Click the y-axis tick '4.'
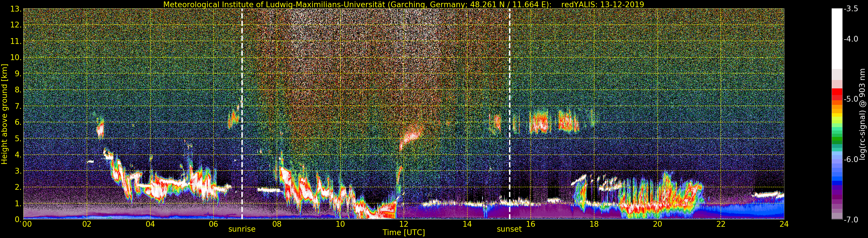 [x=18, y=155]
